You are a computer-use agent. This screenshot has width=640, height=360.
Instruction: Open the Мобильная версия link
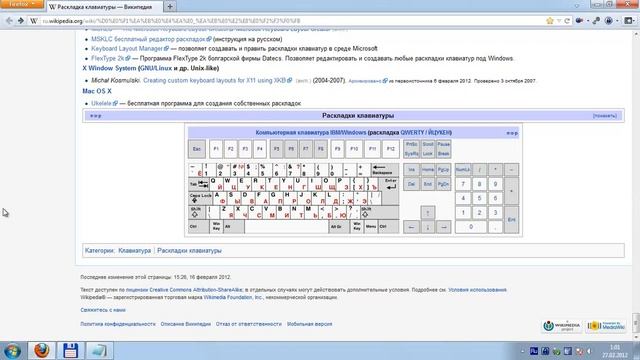[309, 324]
